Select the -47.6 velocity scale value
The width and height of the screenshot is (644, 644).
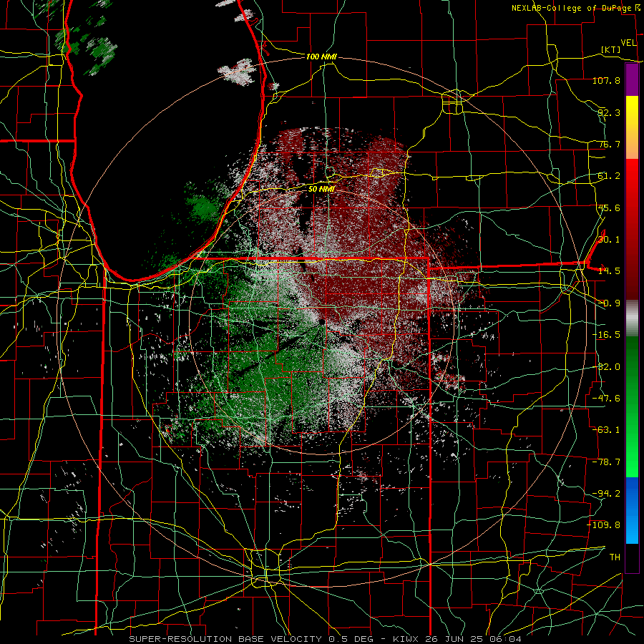tap(606, 399)
